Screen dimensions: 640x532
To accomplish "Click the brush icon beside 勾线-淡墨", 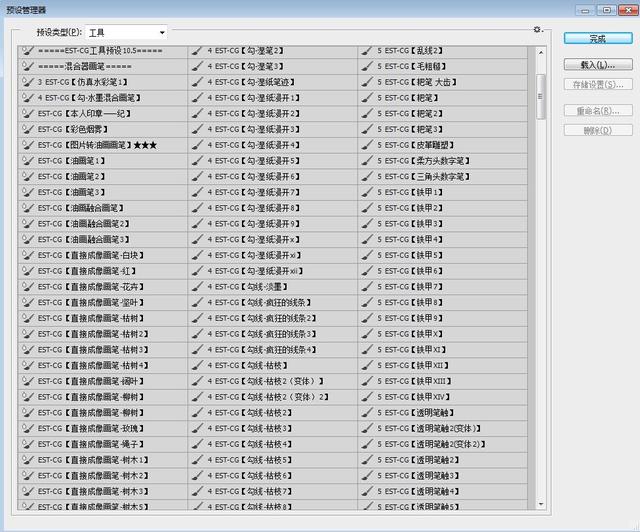I will click(198, 287).
